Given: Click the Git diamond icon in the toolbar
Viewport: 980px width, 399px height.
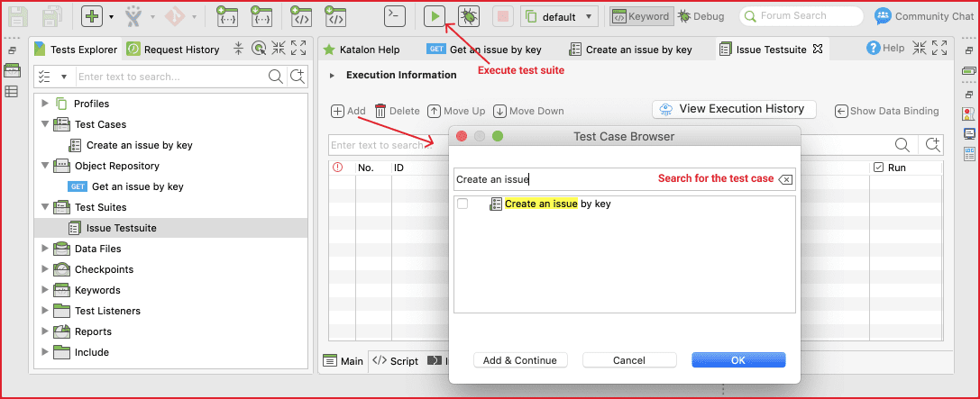Looking at the screenshot, I should click(x=174, y=16).
